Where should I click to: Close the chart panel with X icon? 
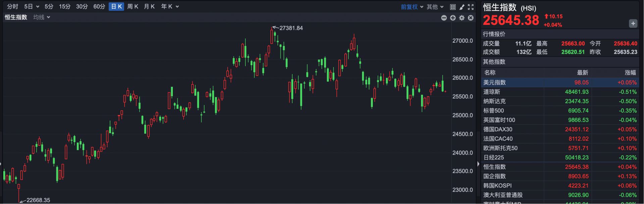(471, 18)
